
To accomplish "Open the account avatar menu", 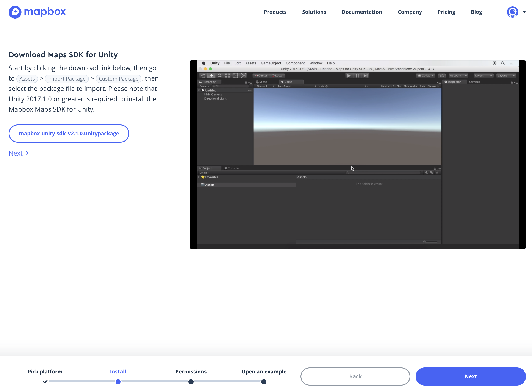I will point(512,12).
